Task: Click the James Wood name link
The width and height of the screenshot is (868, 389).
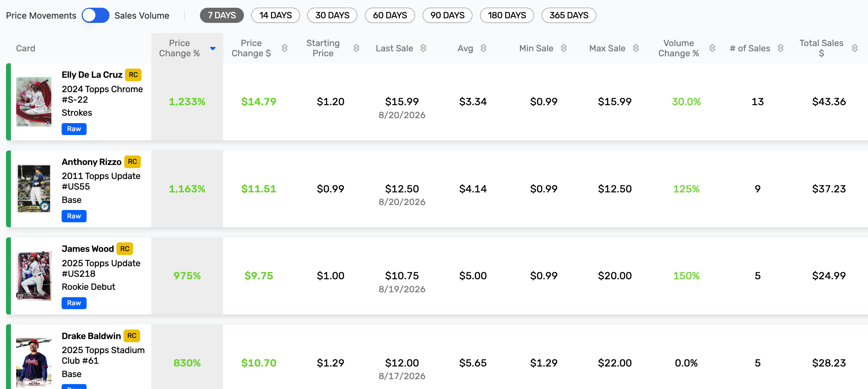Action: (88, 249)
